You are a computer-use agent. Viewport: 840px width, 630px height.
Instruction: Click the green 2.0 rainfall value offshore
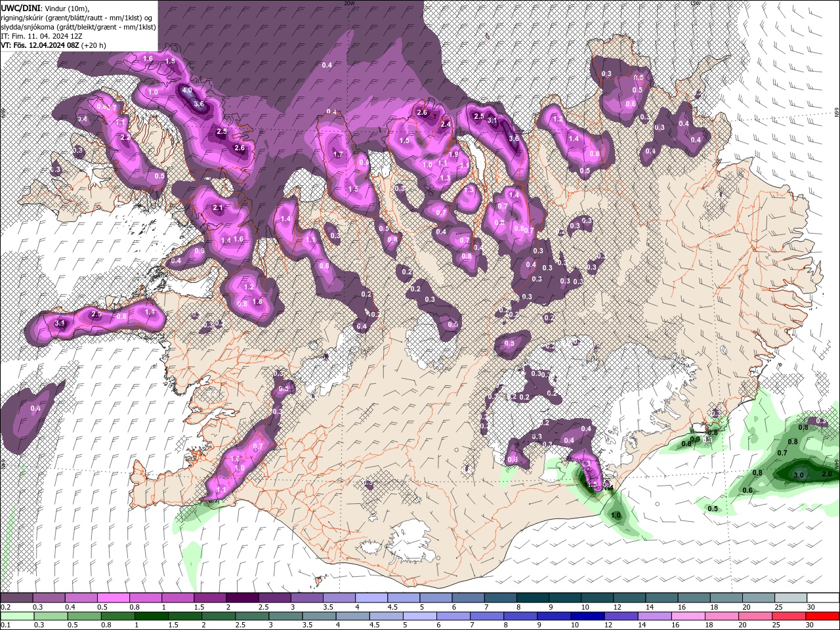(827, 473)
